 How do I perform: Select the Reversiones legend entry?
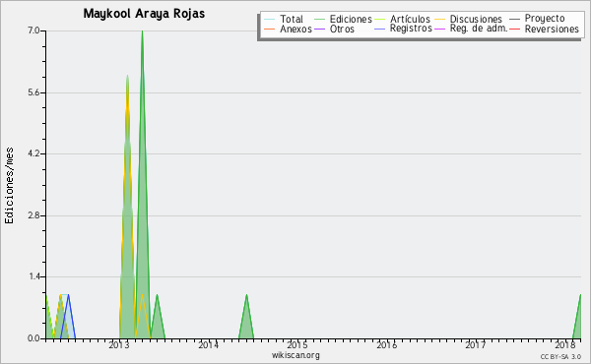(x=545, y=29)
